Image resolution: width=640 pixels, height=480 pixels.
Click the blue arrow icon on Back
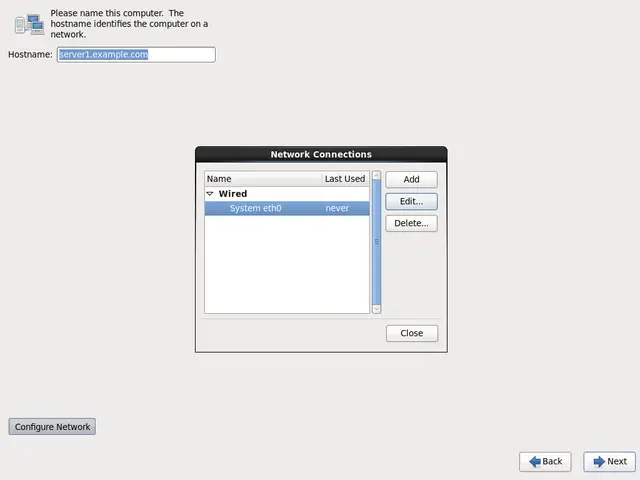coord(535,462)
